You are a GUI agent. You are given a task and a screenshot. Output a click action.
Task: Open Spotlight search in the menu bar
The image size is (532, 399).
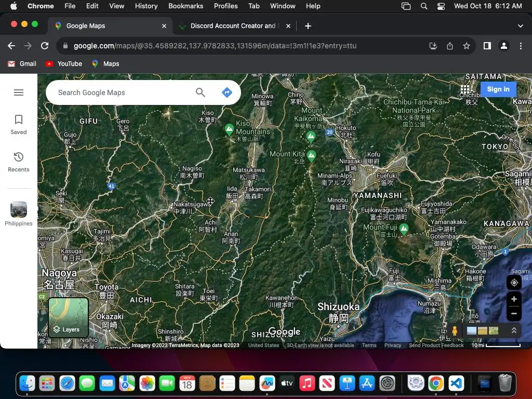pos(424,6)
